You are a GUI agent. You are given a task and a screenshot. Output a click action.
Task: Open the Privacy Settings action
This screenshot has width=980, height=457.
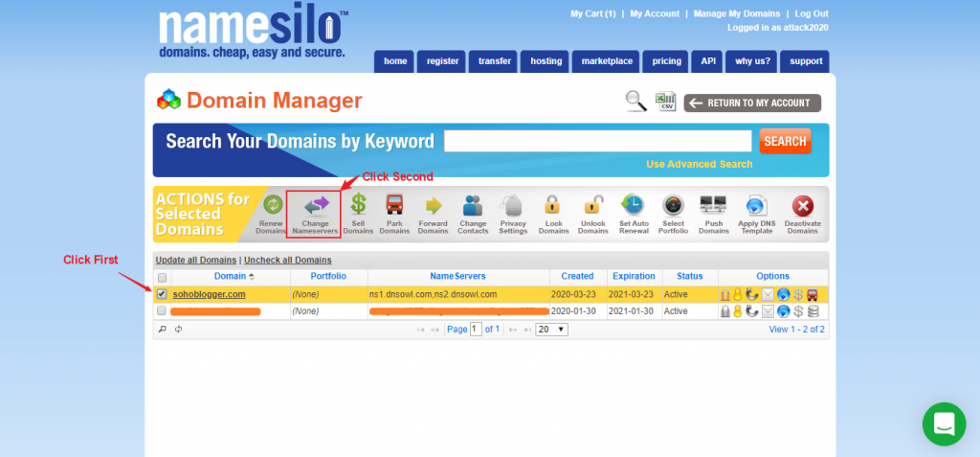coord(513,205)
